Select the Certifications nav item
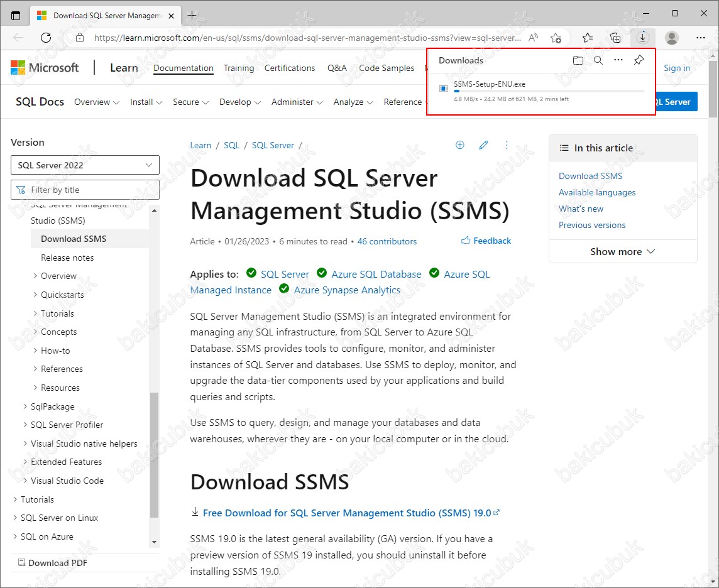This screenshot has height=588, width=719. [290, 68]
